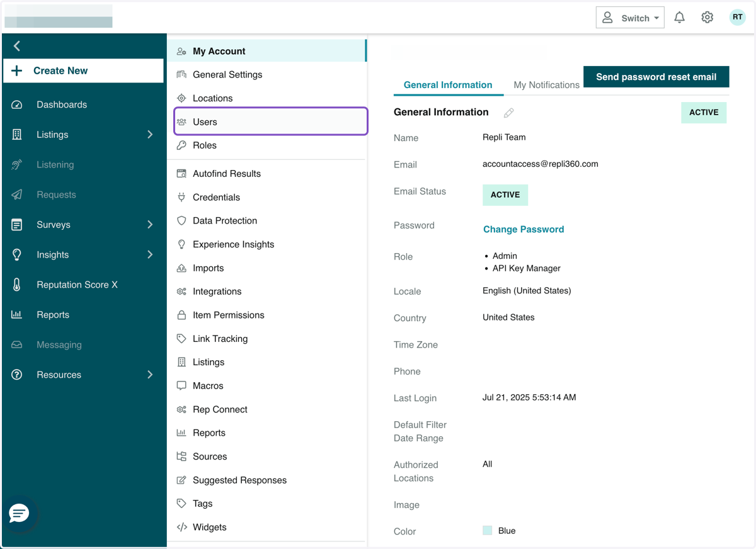Click the accountaccess@repli360.com email text
Screen dimensions: 756x549
click(x=541, y=164)
